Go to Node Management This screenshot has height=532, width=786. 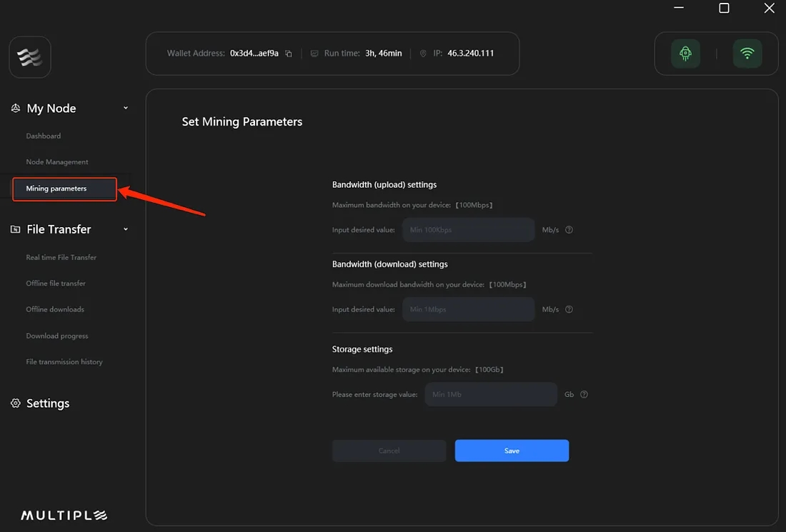pyautogui.click(x=57, y=162)
